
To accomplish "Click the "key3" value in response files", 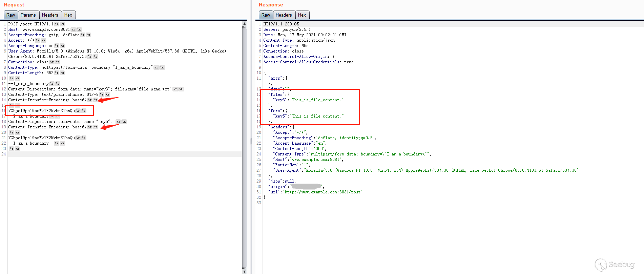I will (318, 100).
